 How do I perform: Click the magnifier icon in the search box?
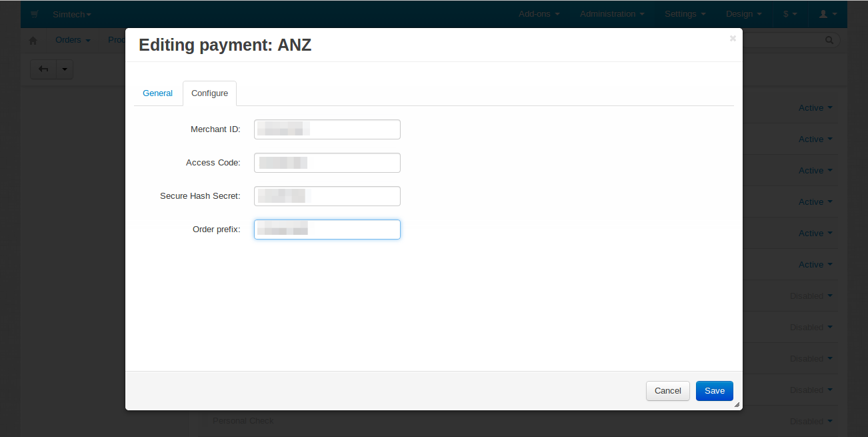(830, 40)
